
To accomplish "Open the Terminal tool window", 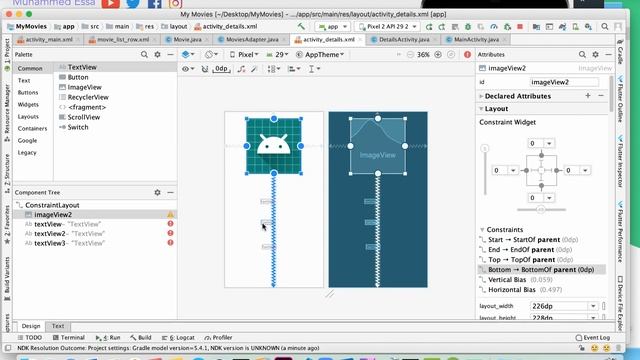I will [68, 338].
